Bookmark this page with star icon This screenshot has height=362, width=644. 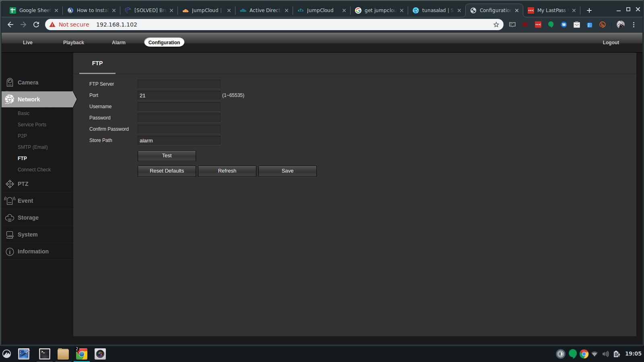tap(496, 25)
